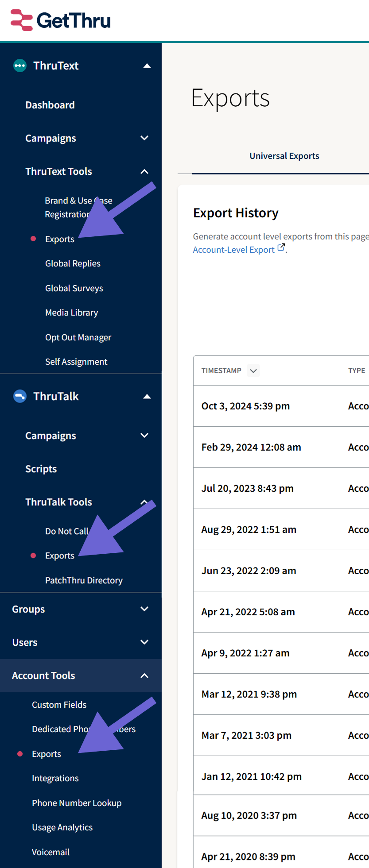Image resolution: width=369 pixels, height=868 pixels.
Task: Click the ThruTalk product icon
Action: [20, 396]
